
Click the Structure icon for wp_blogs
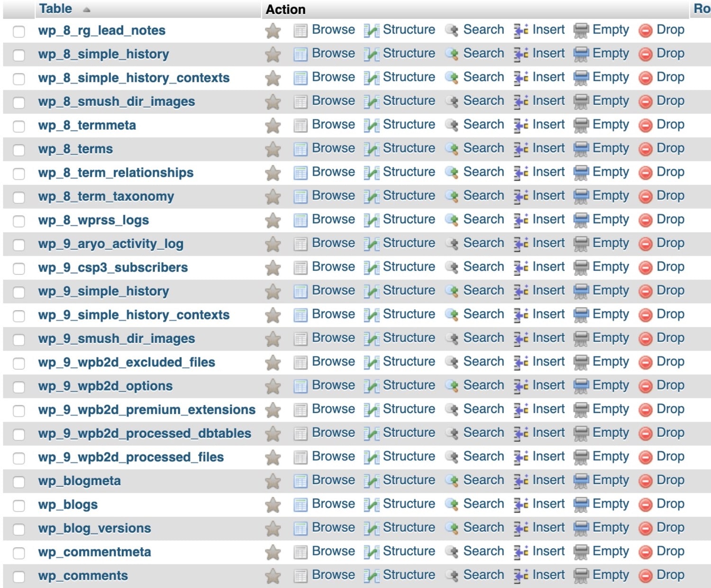(x=371, y=504)
